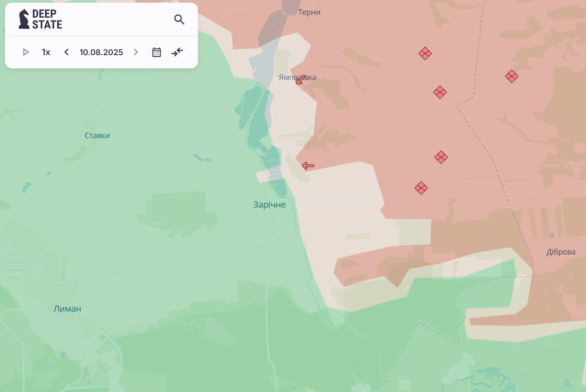Click the Діброва settlement label

561,252
